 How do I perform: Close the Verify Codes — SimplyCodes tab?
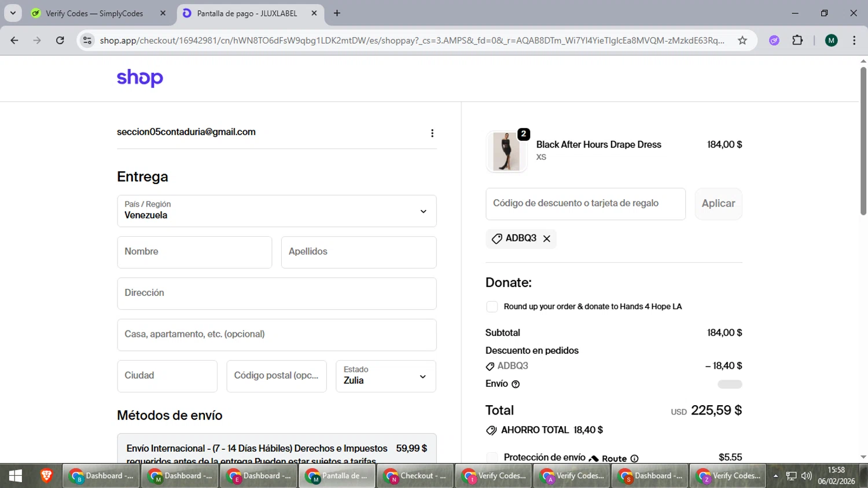coord(163,13)
